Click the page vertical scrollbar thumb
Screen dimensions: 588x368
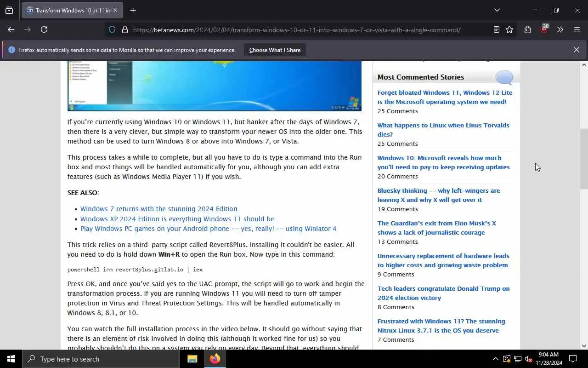point(584,159)
